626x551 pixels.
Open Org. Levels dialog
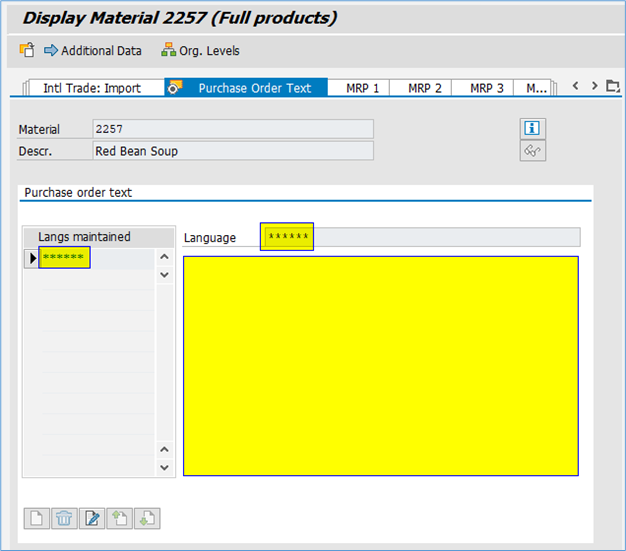click(200, 51)
